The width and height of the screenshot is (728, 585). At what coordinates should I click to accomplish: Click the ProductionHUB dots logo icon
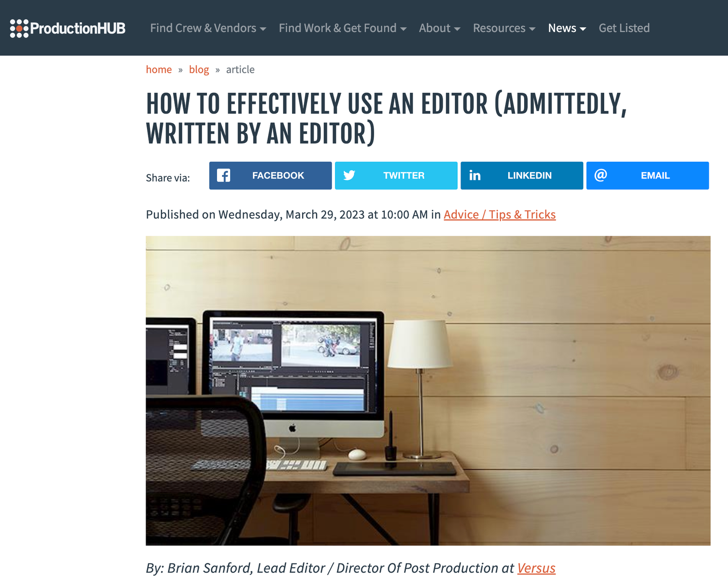19,28
